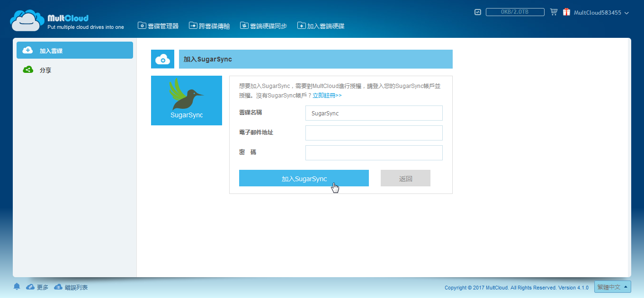Expand the MultCloud583455 account dropdown
Screen dimensions: 644x298
601,13
